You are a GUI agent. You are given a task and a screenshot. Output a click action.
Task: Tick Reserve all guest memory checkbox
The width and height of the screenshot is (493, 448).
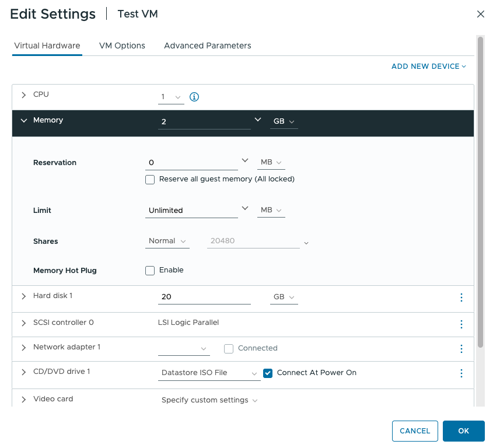pos(150,180)
